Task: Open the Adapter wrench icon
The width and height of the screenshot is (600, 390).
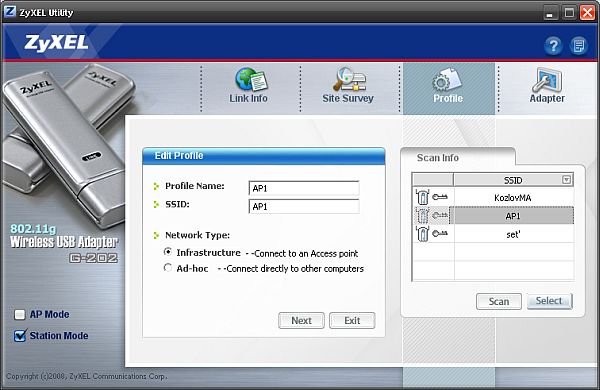Action: 547,80
